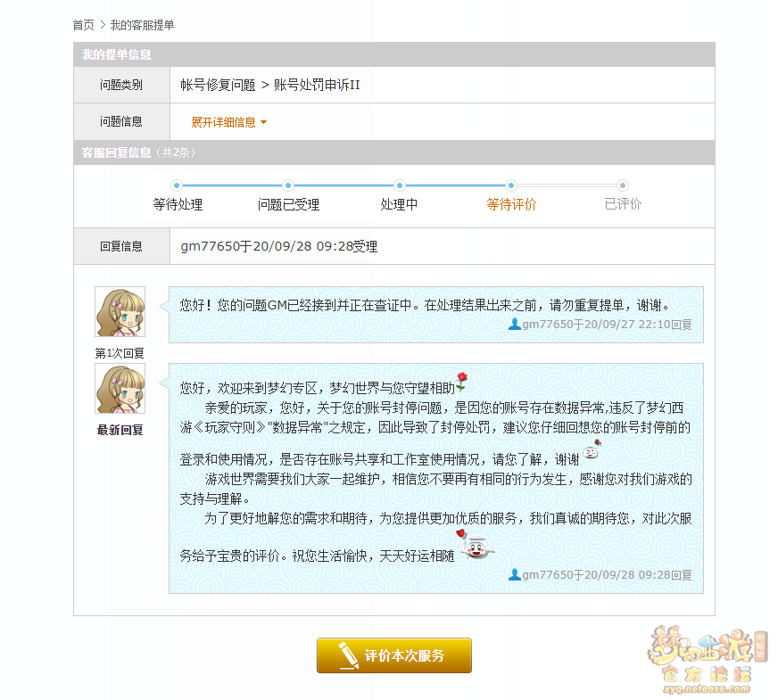
Task: Select the 问题已受理 progress step dot
Action: [288, 185]
